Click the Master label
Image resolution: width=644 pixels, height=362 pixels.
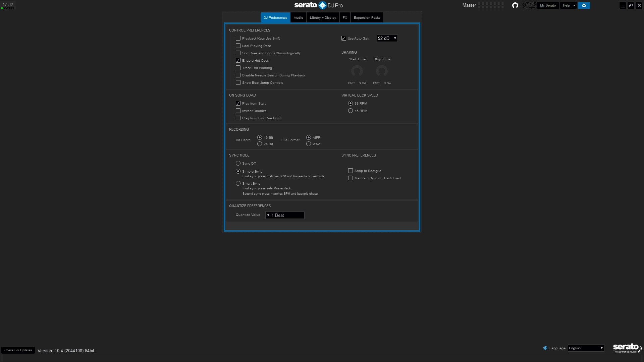click(x=469, y=5)
